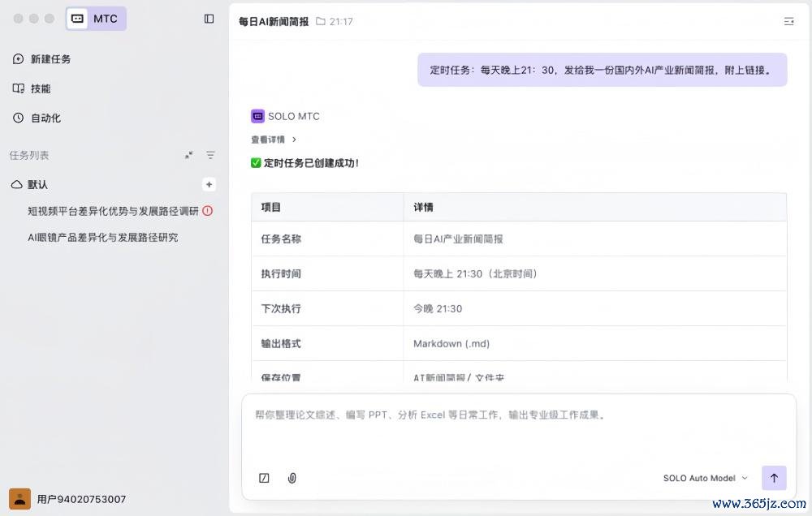812x516 pixels.
Task: Click the 自动化 clock icon
Action: pos(18,118)
